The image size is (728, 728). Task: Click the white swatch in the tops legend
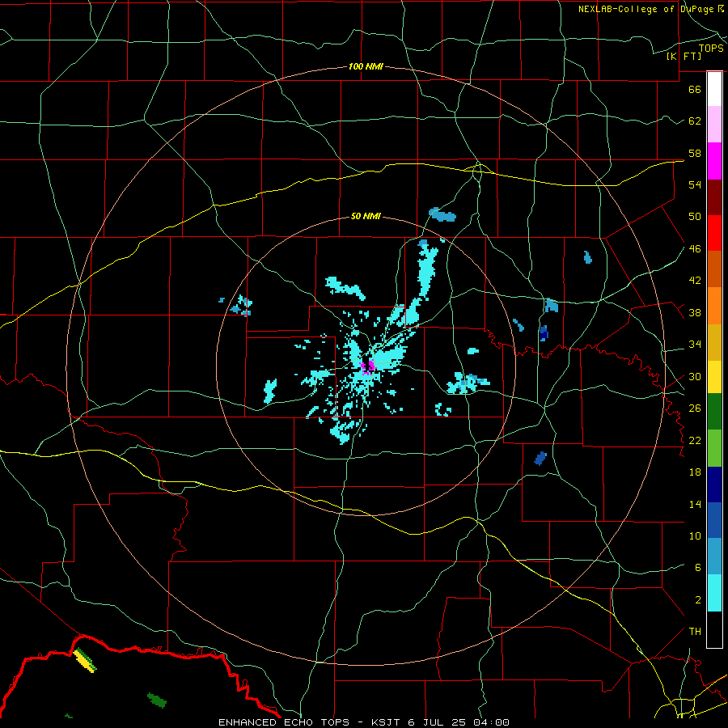tap(714, 89)
